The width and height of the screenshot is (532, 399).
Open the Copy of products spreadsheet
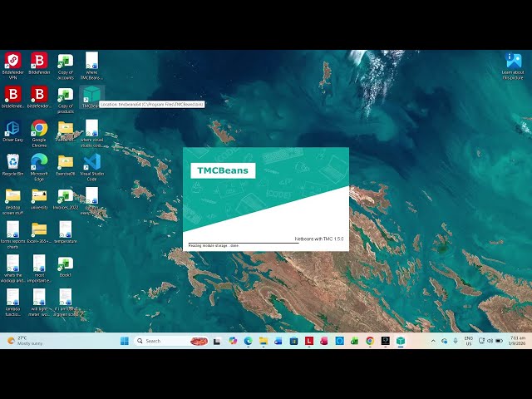[66, 100]
